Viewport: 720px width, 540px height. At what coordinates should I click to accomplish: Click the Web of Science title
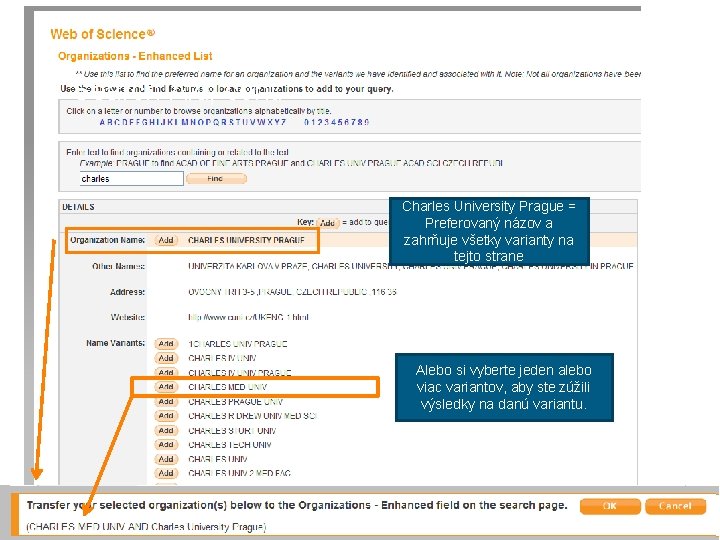point(102,34)
